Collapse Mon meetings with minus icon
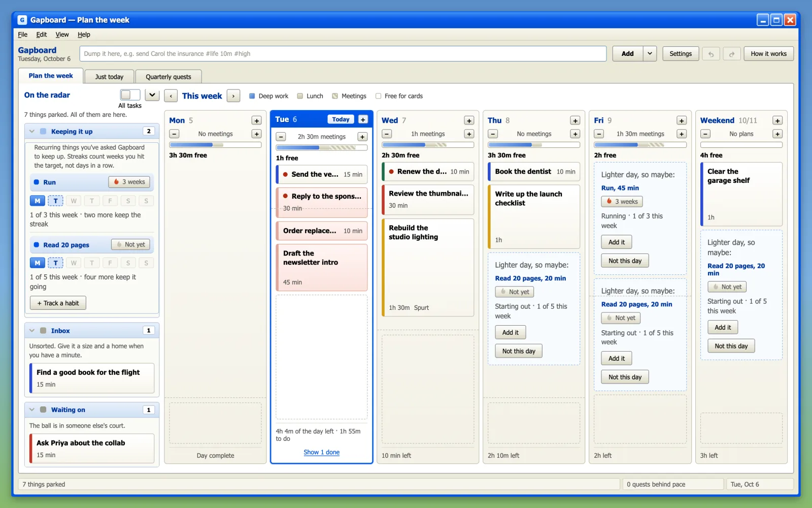 (x=174, y=134)
